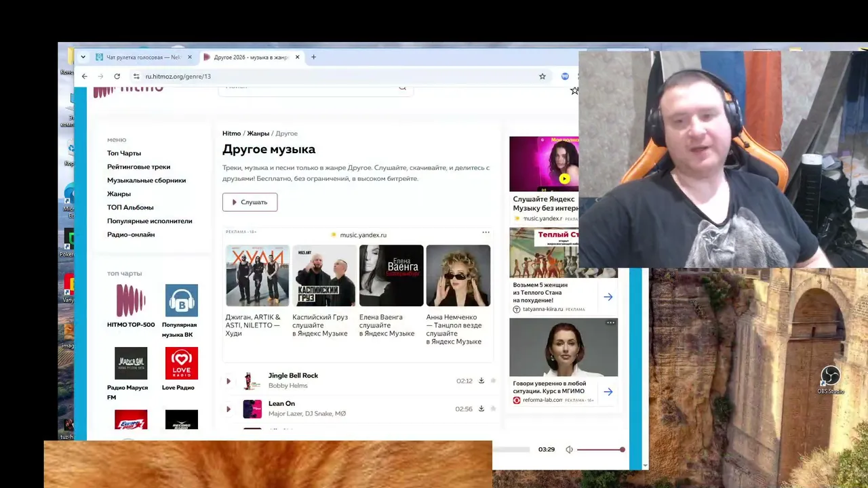
Task: Open the HITMO TOP-500 chart icon
Action: 131,301
